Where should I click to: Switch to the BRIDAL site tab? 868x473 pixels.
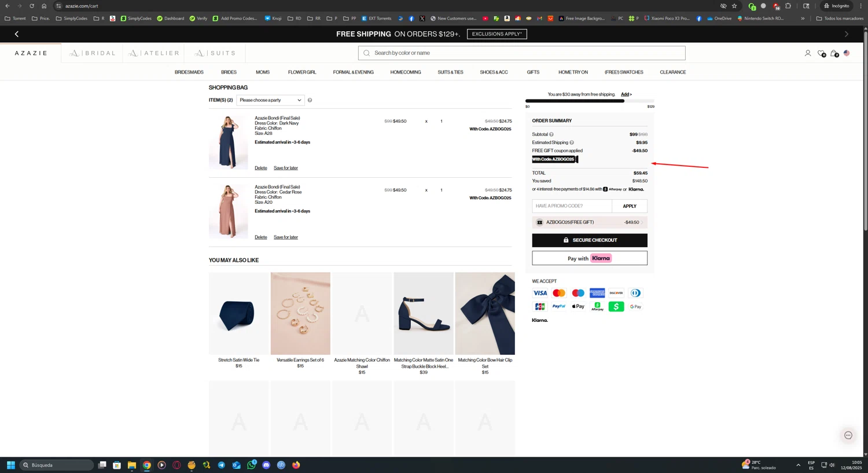pyautogui.click(x=92, y=53)
